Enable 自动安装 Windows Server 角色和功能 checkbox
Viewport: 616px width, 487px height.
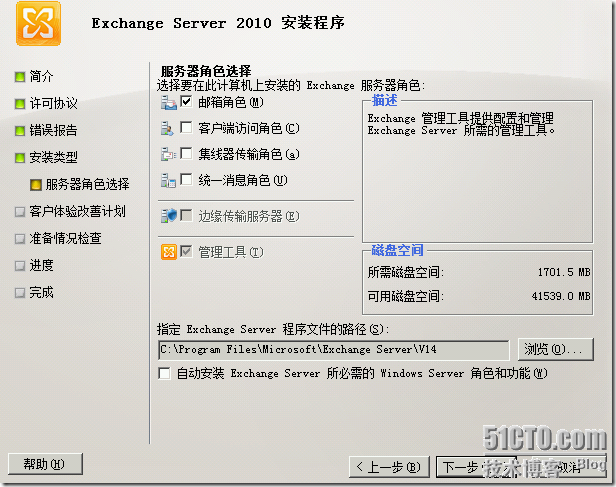point(164,373)
